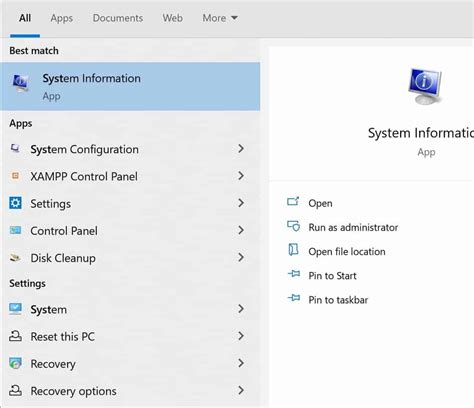Expand the XAMPP Control Panel chevron
This screenshot has height=408, width=474.
(x=241, y=176)
